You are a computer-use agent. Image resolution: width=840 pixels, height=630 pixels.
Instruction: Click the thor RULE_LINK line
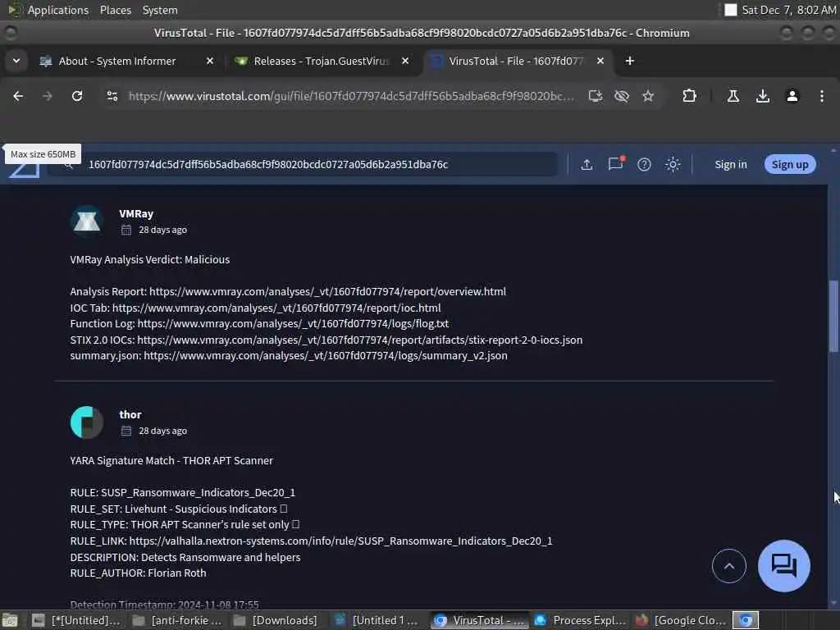coord(311,541)
